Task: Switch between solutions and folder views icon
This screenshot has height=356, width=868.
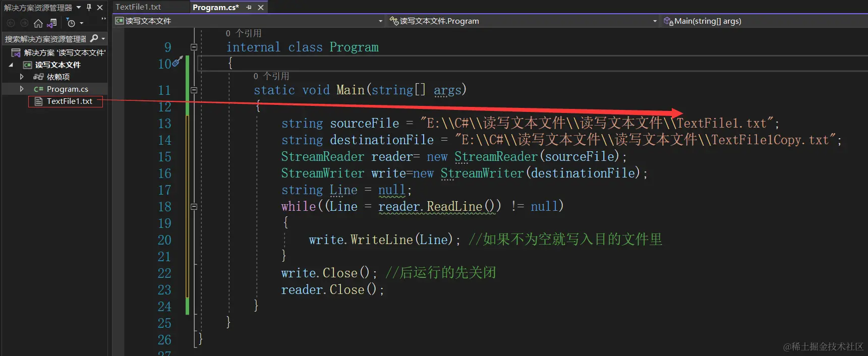Action: pos(51,23)
